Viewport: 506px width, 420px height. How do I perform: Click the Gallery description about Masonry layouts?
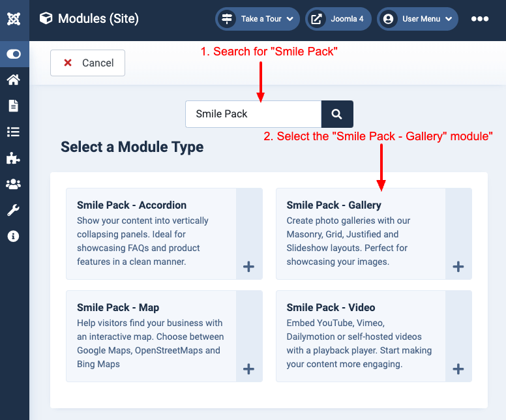[x=348, y=241]
